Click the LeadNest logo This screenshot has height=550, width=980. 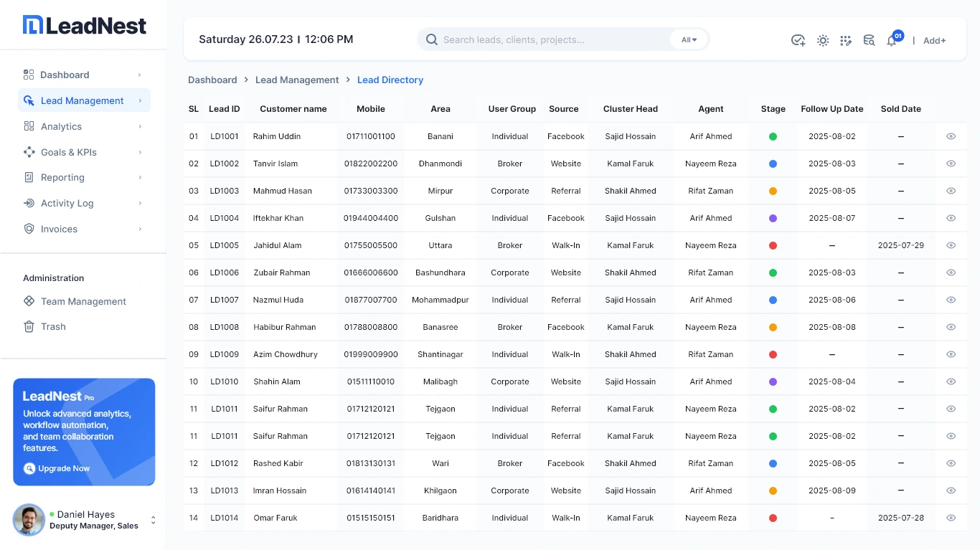(85, 26)
